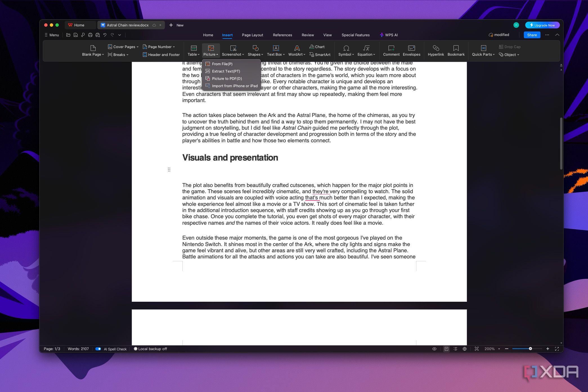Click the Equation icon
This screenshot has height=392, width=588.
click(366, 48)
